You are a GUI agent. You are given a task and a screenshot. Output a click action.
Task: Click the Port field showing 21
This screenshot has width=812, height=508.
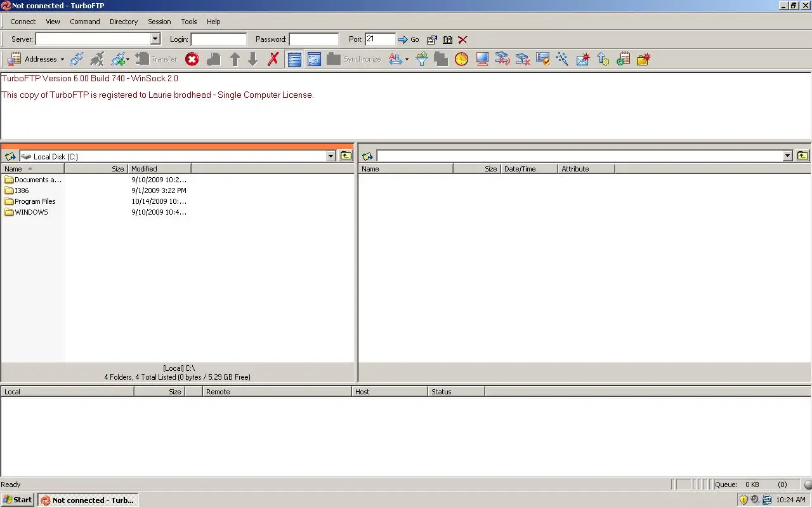click(380, 39)
